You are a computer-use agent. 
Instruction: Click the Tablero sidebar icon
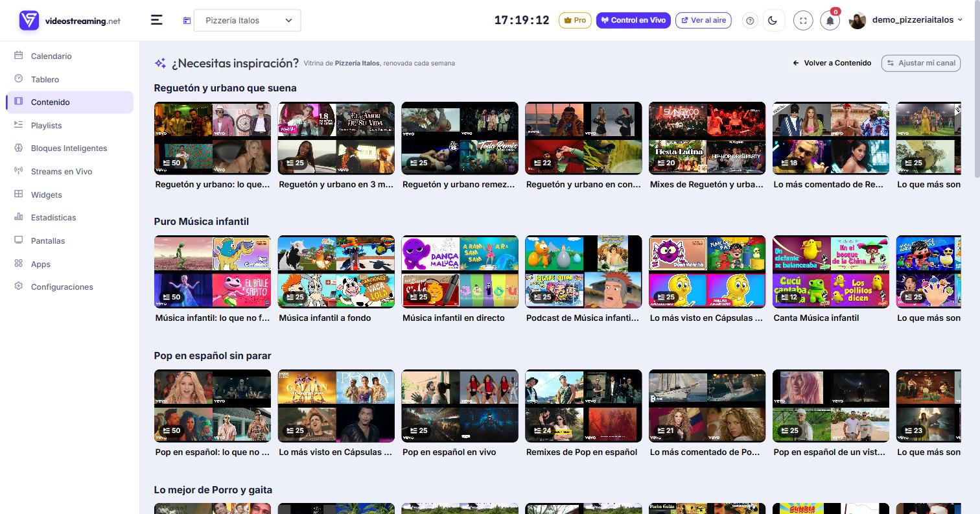[18, 79]
